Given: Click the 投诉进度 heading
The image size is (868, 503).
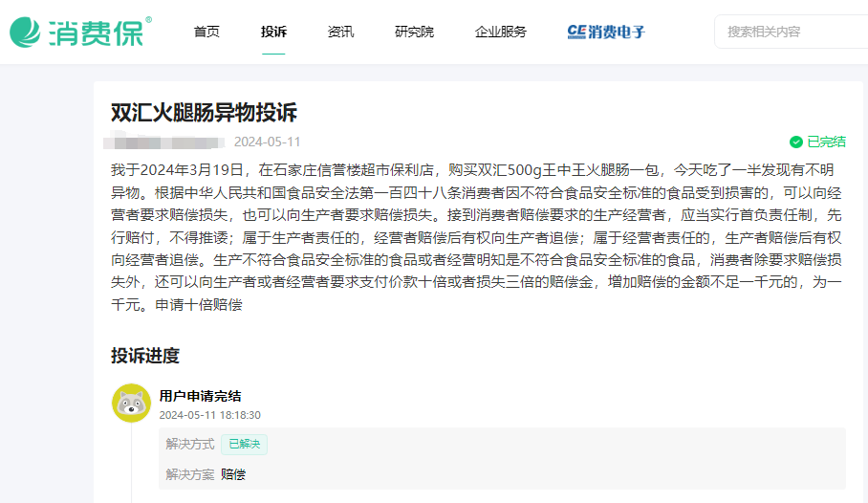Looking at the screenshot, I should coord(145,356).
